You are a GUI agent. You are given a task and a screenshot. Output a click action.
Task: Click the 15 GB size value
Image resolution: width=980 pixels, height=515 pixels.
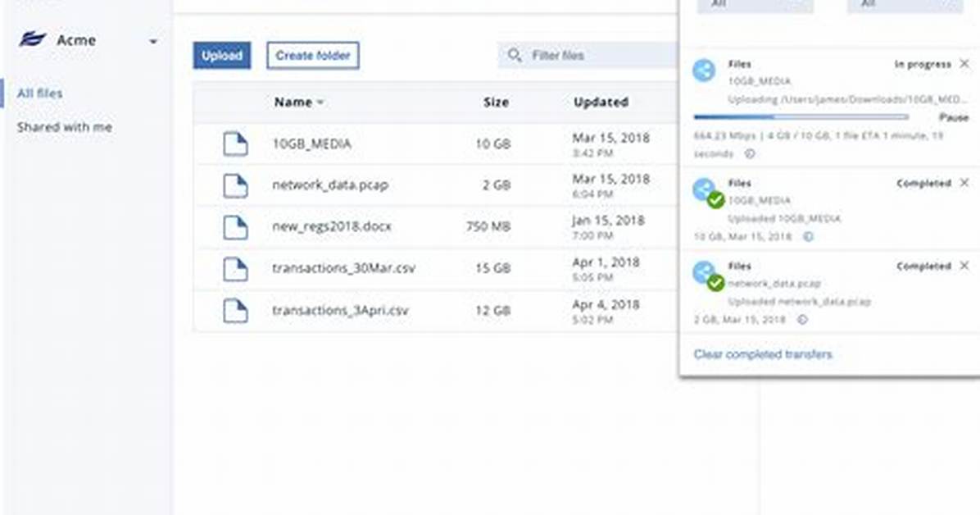493,268
